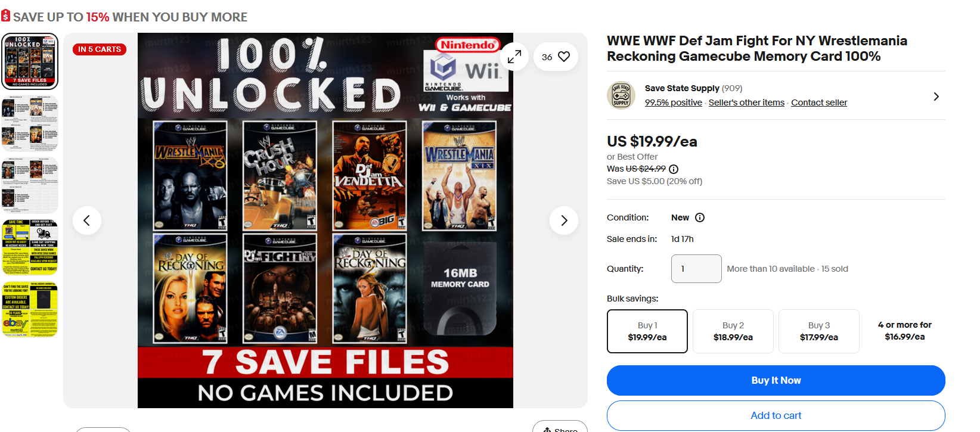Select Buy 3 at $17.99/ea option
Screen dimensions: 980x432
coord(819,331)
